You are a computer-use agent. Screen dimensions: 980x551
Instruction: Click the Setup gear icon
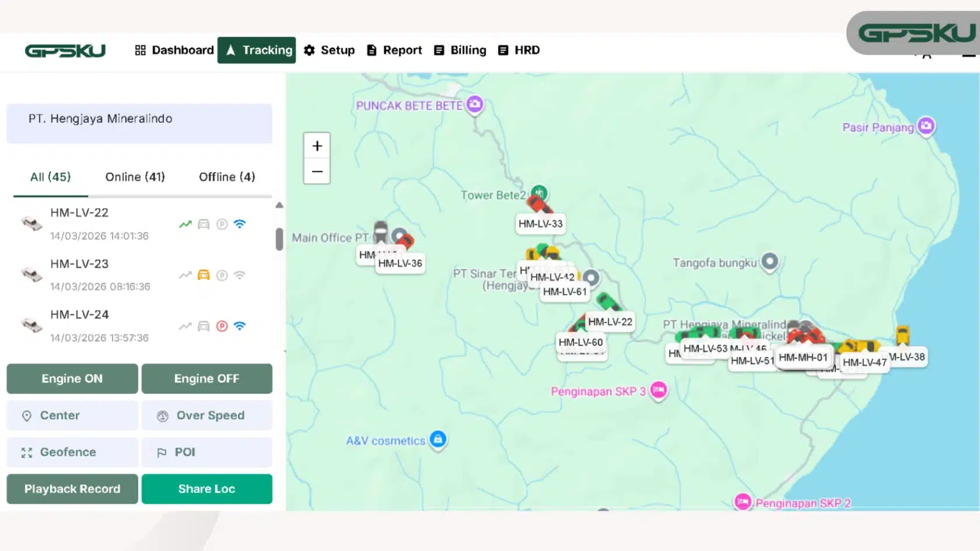point(309,50)
